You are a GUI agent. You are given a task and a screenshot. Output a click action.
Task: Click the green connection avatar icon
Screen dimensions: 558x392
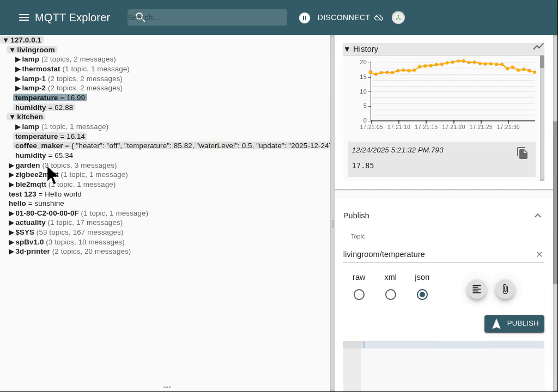point(398,18)
